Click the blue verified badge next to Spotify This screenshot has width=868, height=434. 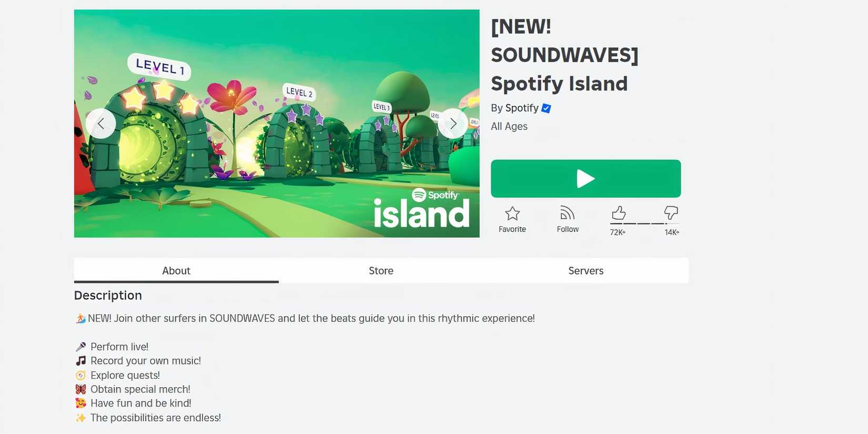(x=546, y=108)
